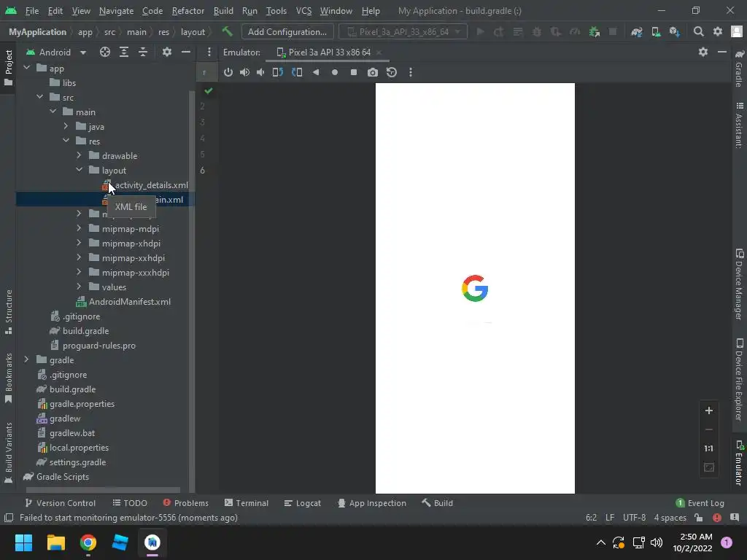Open Windows Start menu
Viewport: 747px width, 560px height.
tap(23, 542)
